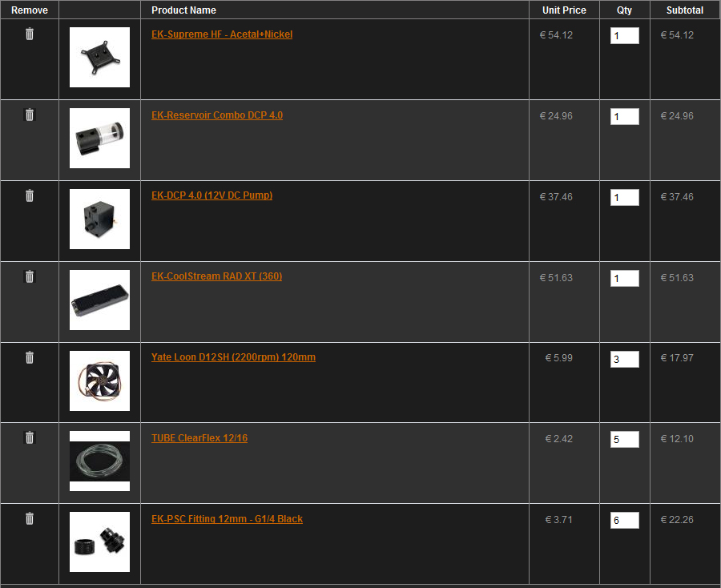Click trash icon for EK-Reservoir Combo DCP 4.0

[30, 115]
